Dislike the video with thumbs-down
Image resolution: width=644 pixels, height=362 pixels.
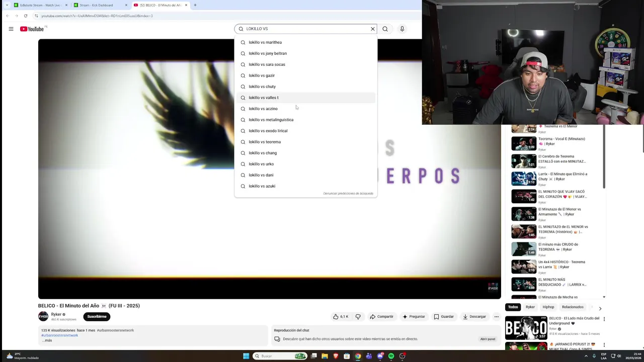click(x=358, y=317)
